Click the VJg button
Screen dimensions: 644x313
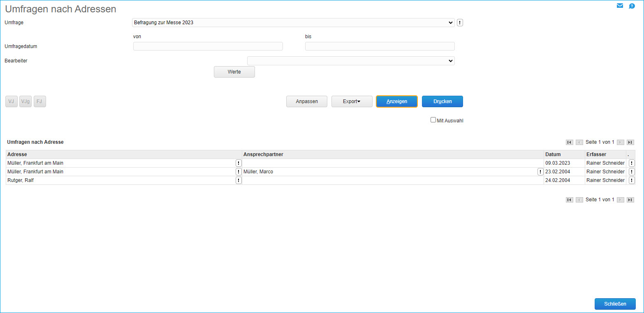pos(25,101)
